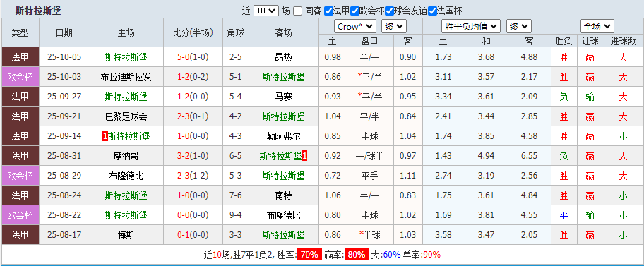The height and width of the screenshot is (266, 644).
Task: Toggle the 同客 checkbox
Action: click(x=298, y=11)
